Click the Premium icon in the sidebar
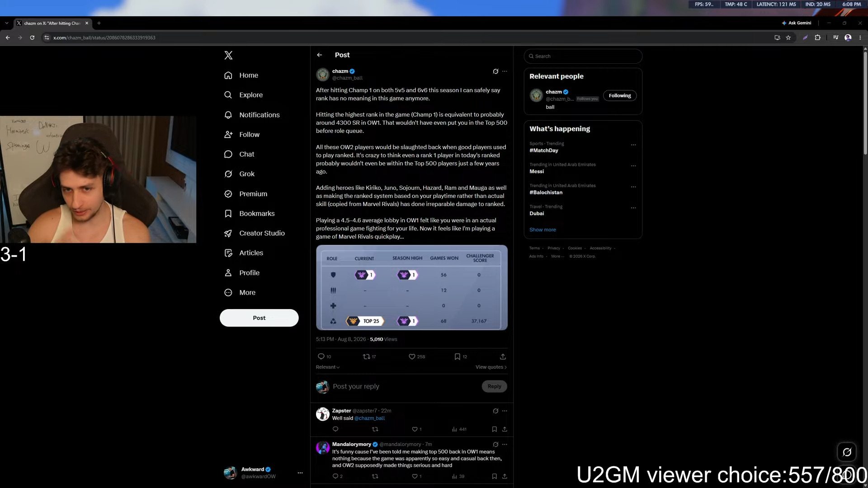Viewport: 868px width, 488px height. pyautogui.click(x=228, y=194)
